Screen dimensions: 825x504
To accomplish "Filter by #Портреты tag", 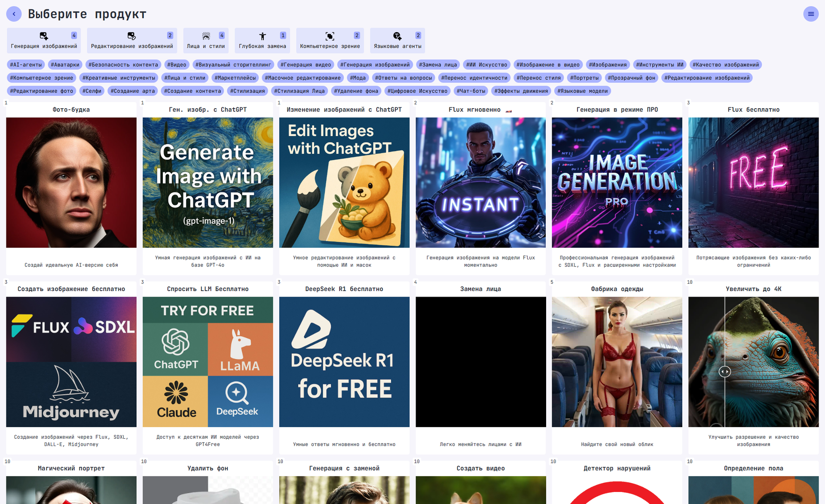I will (x=584, y=78).
